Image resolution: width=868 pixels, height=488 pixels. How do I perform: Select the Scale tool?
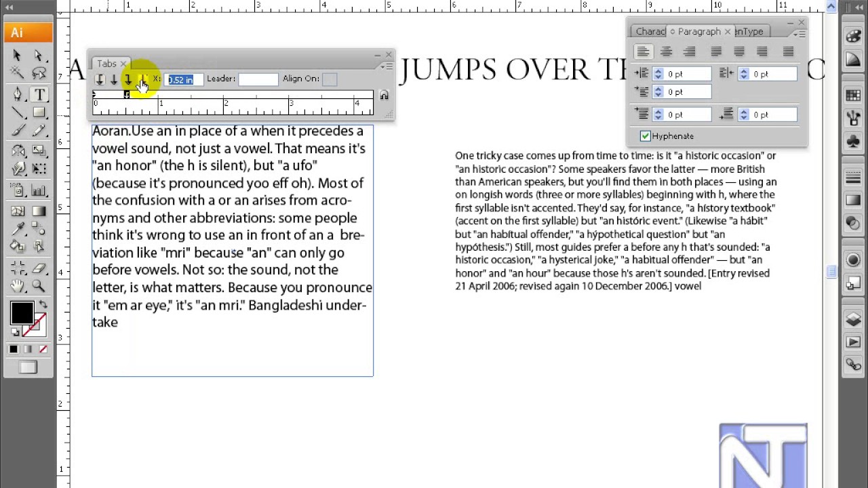pyautogui.click(x=39, y=150)
